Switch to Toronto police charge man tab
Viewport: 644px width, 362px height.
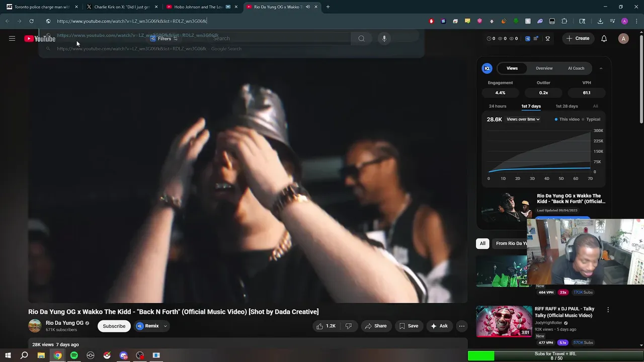(x=42, y=7)
